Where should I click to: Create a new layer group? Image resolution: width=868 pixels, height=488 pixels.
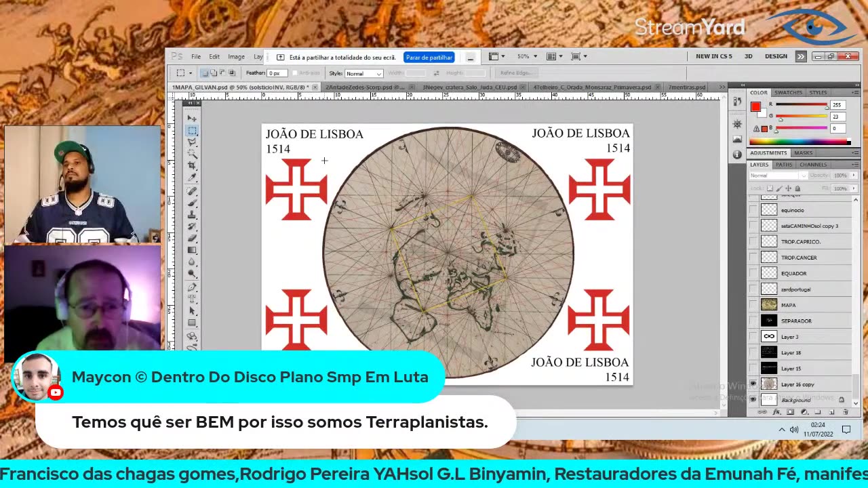coord(818,412)
